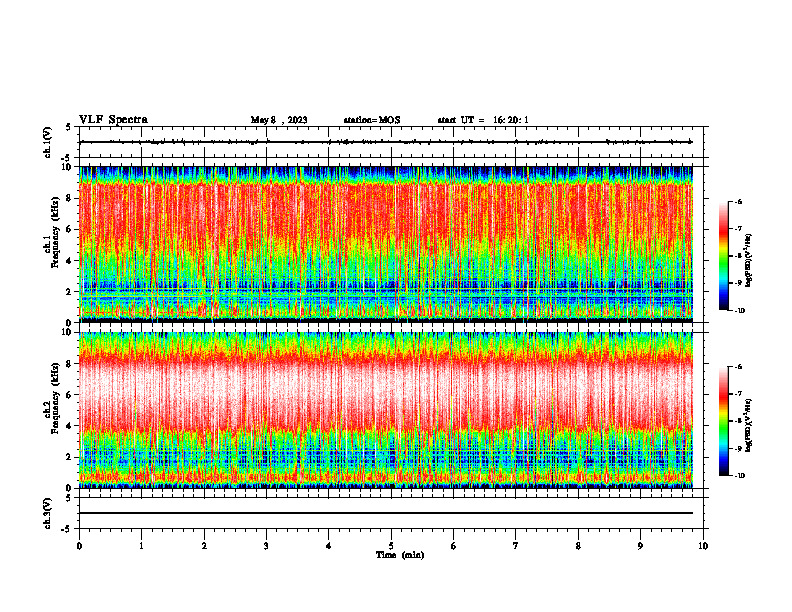Click the "ch.1(V)" waveform axis label

(48, 142)
